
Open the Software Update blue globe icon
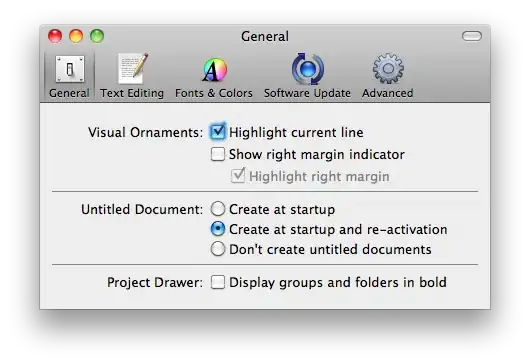click(308, 69)
